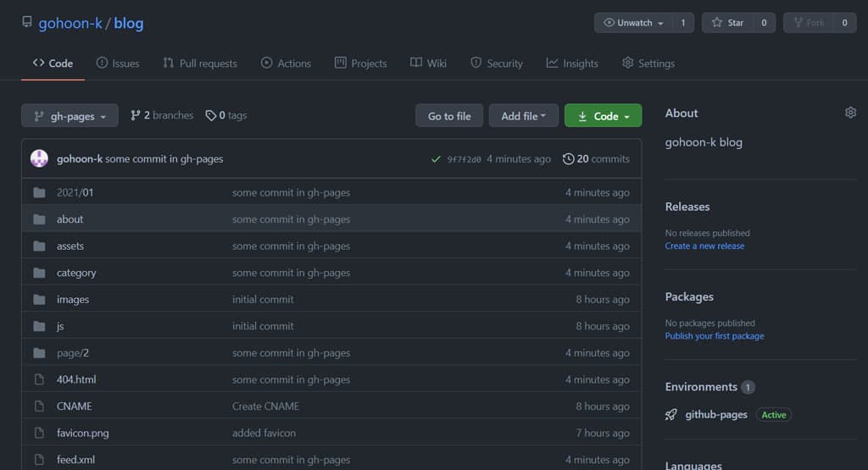
Task: Click the folder icon for the assets directory
Action: tap(39, 246)
